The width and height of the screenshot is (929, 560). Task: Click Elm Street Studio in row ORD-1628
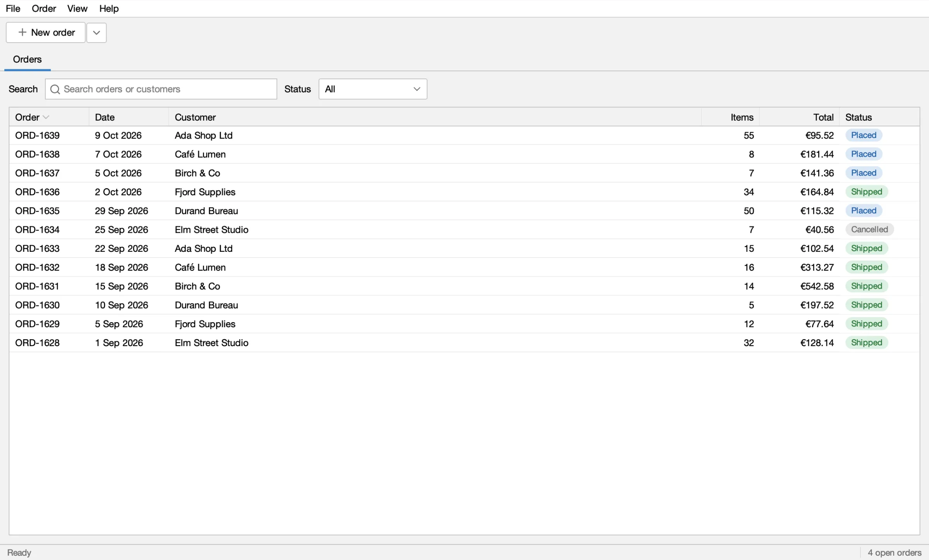pyautogui.click(x=211, y=343)
